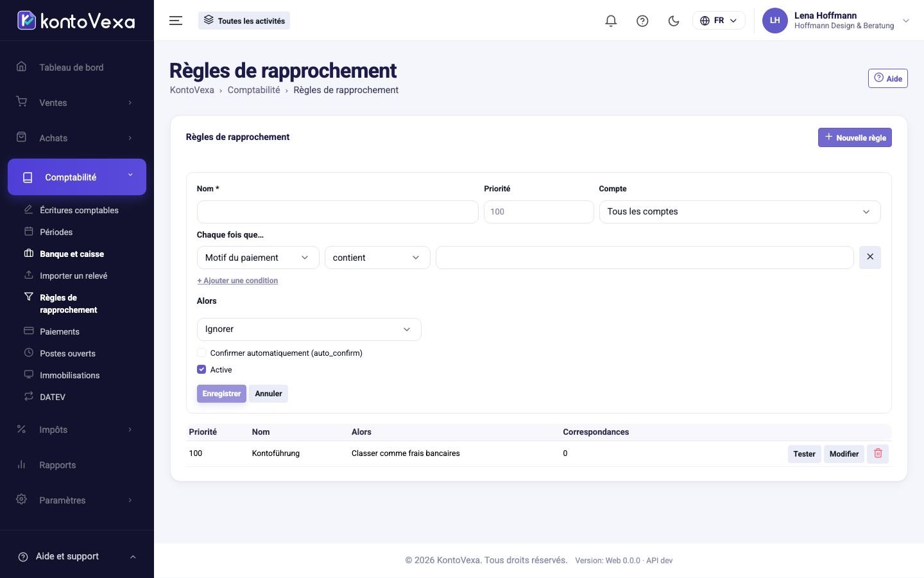Open Paiements in sidebar
Screen dimensions: 924x578
coord(60,331)
